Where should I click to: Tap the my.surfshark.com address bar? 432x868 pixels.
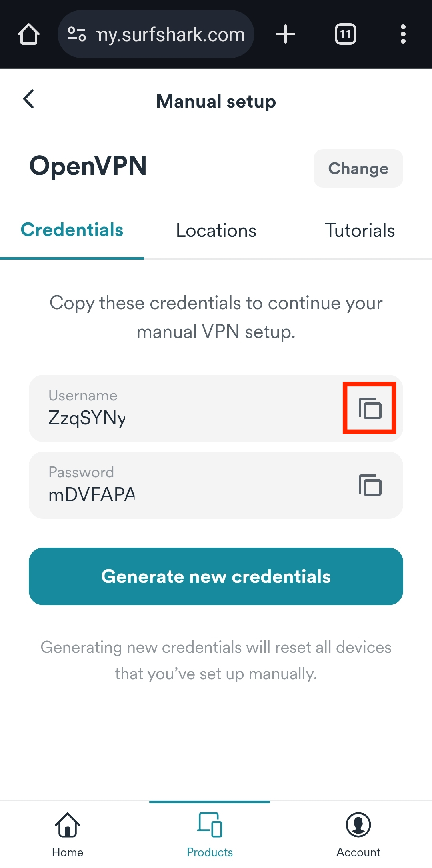click(170, 34)
